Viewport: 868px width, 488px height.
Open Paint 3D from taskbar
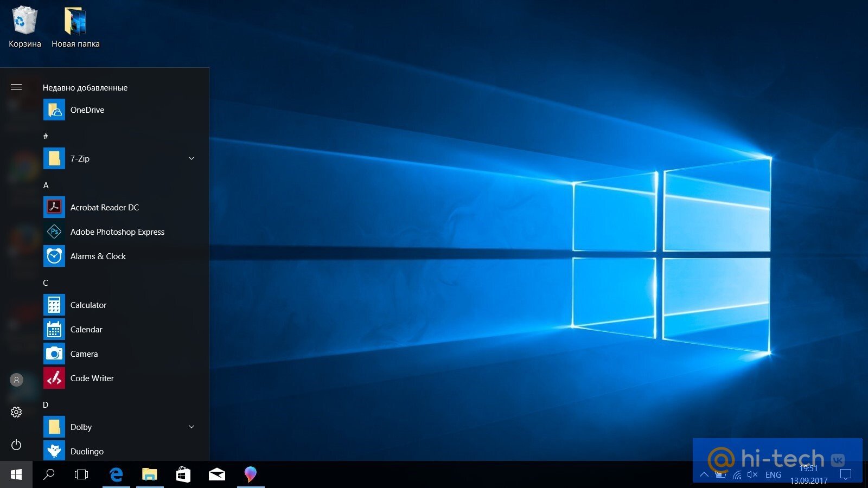[x=250, y=474]
